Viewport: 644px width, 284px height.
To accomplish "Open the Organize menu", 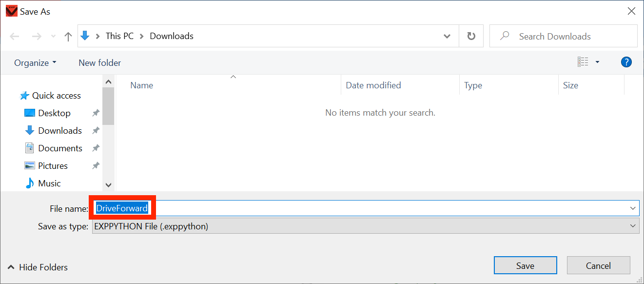I will point(35,62).
